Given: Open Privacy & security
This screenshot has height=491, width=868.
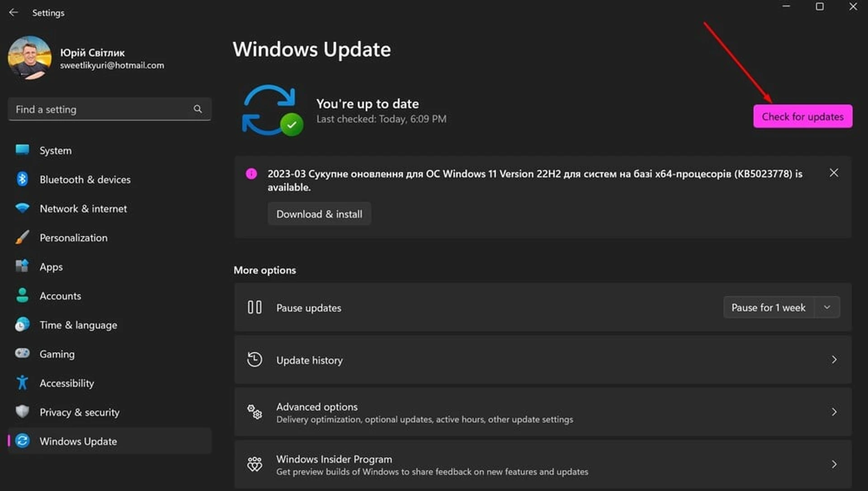Looking at the screenshot, I should [x=110, y=412].
